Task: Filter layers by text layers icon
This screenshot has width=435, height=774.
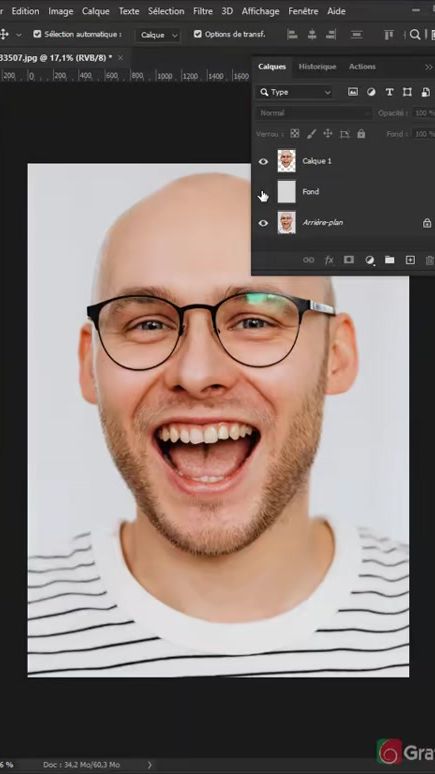Action: [x=389, y=92]
